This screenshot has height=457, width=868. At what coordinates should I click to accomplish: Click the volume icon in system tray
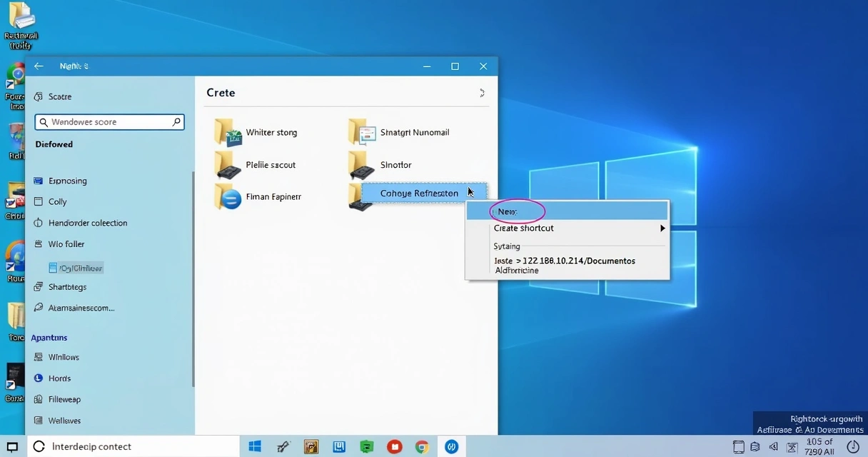774,447
